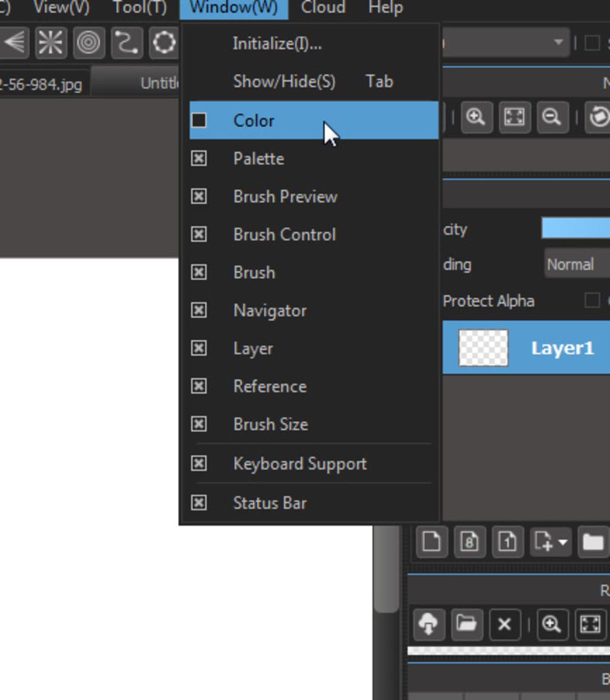Add a new layer folder

[593, 542]
